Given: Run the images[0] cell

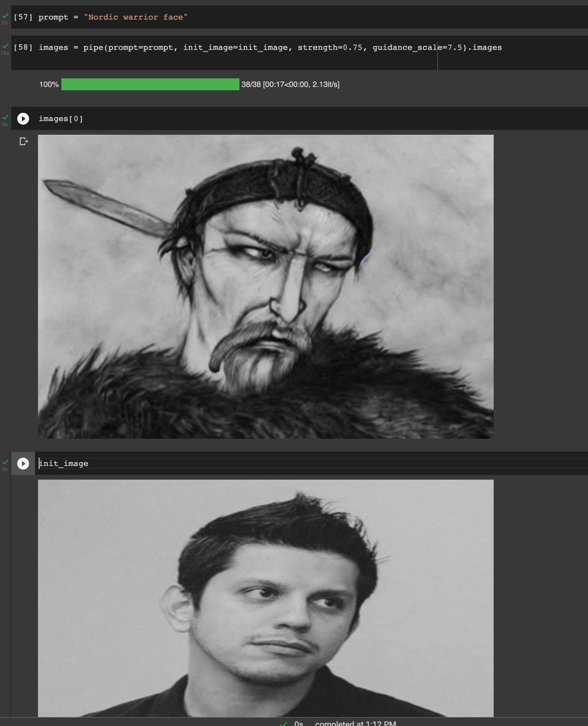Looking at the screenshot, I should [23, 118].
